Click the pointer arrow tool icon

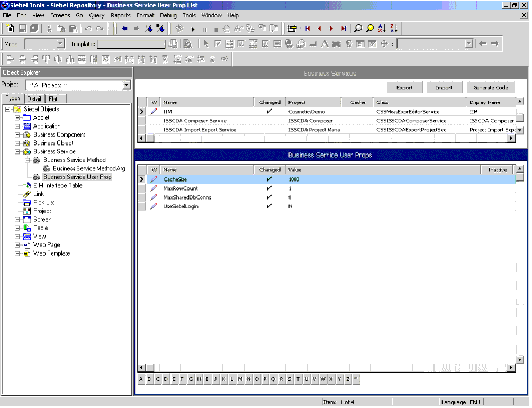[206, 44]
